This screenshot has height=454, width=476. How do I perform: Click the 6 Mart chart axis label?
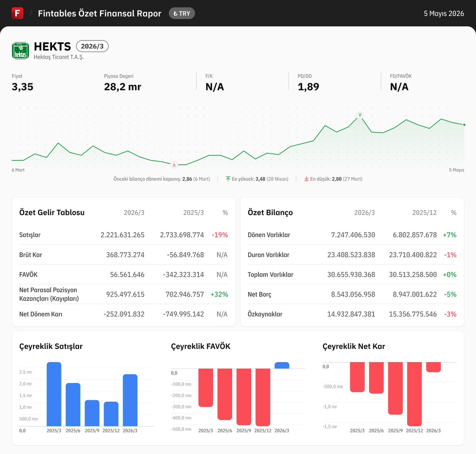tap(18, 170)
